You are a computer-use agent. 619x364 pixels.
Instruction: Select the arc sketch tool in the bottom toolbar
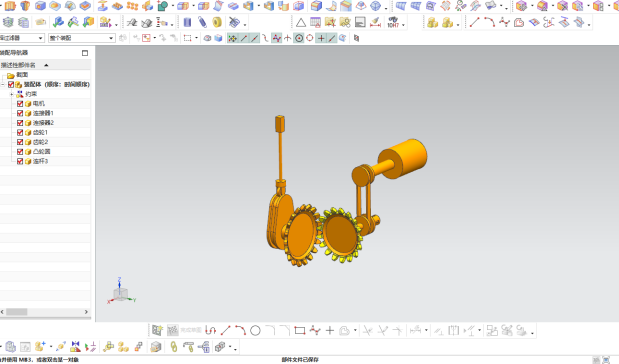tap(240, 330)
